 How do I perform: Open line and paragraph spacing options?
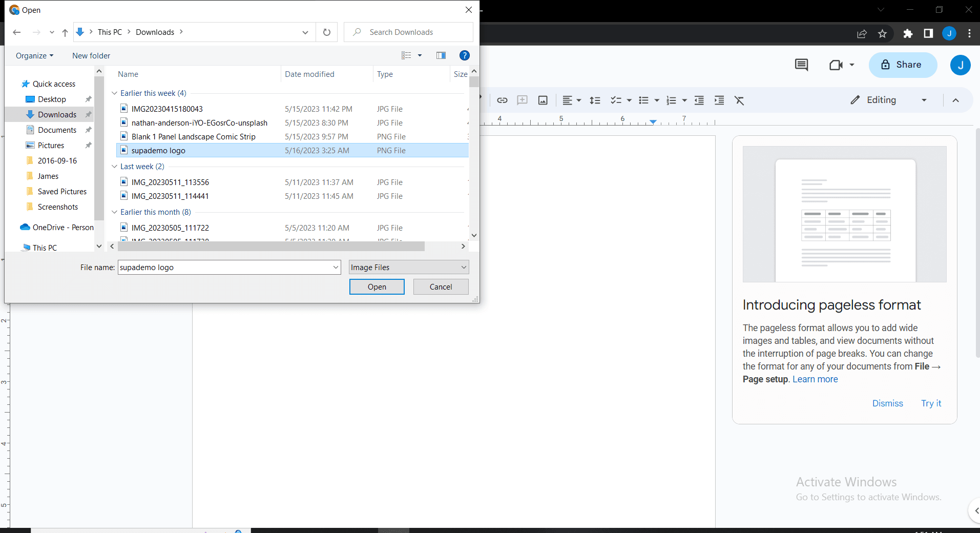(595, 100)
